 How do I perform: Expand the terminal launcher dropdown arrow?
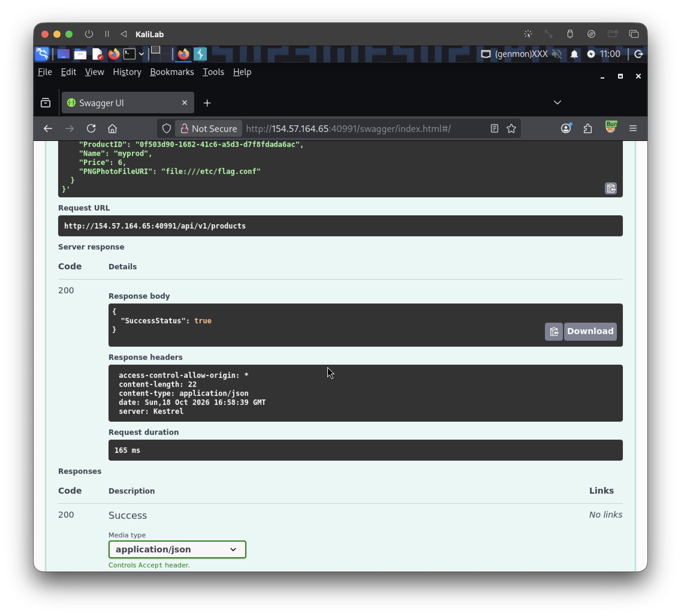point(141,54)
